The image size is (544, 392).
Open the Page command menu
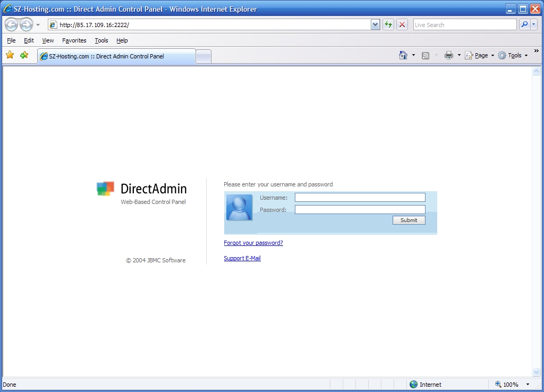(x=480, y=55)
